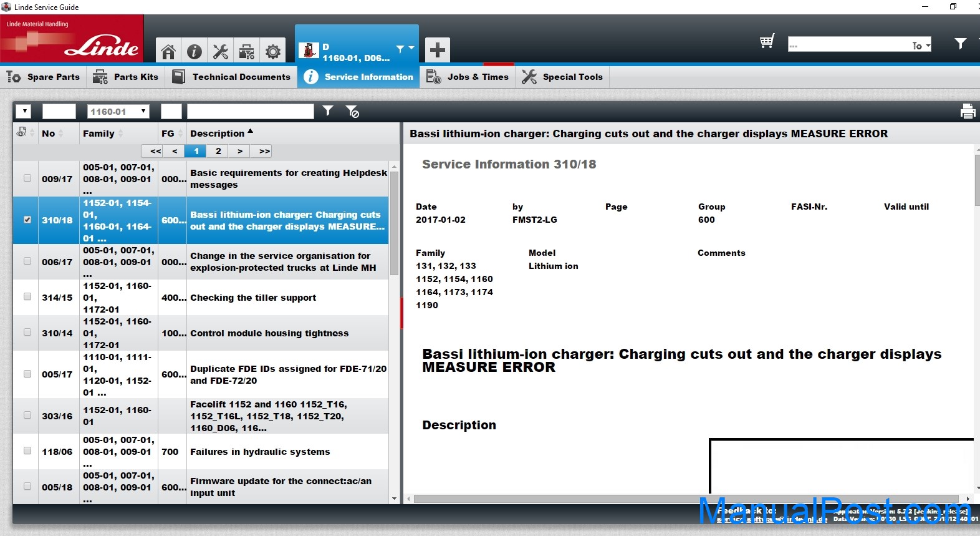980x536 pixels.
Task: Click the Linde logo
Action: (x=72, y=38)
